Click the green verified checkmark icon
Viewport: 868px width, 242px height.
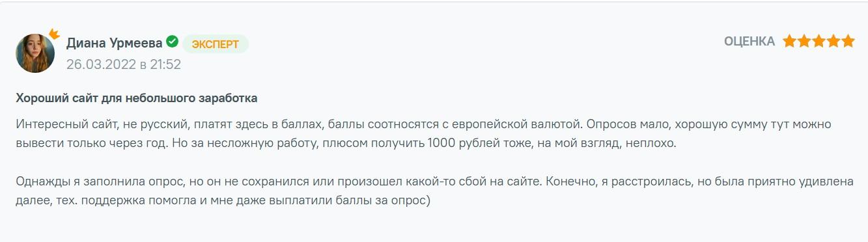point(172,42)
